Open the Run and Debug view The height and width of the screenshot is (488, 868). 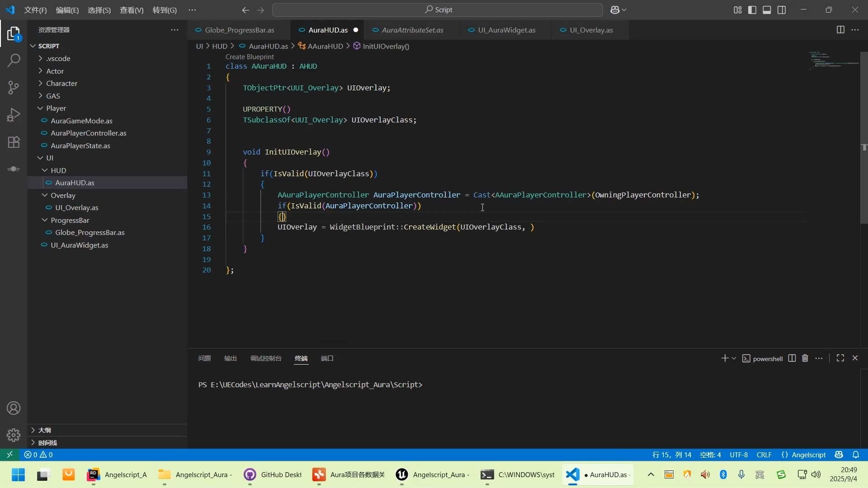click(x=14, y=115)
